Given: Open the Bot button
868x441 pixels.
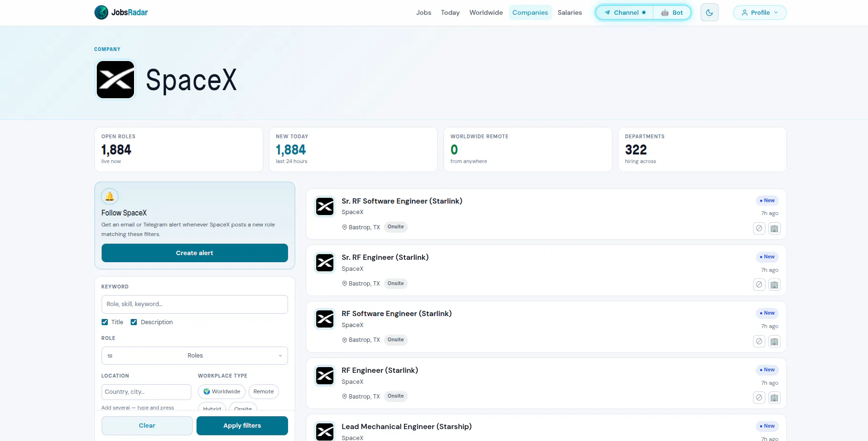Looking at the screenshot, I should point(672,12).
